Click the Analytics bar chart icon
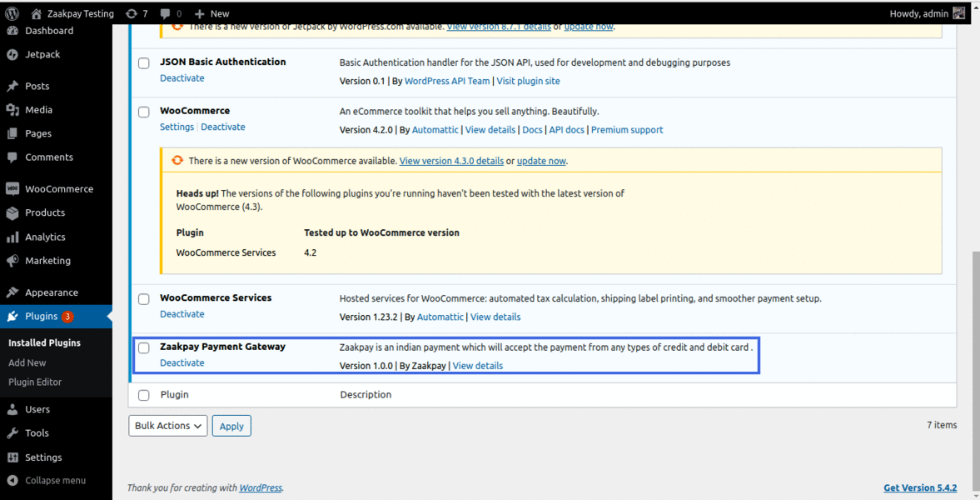980x500 pixels. 12,237
